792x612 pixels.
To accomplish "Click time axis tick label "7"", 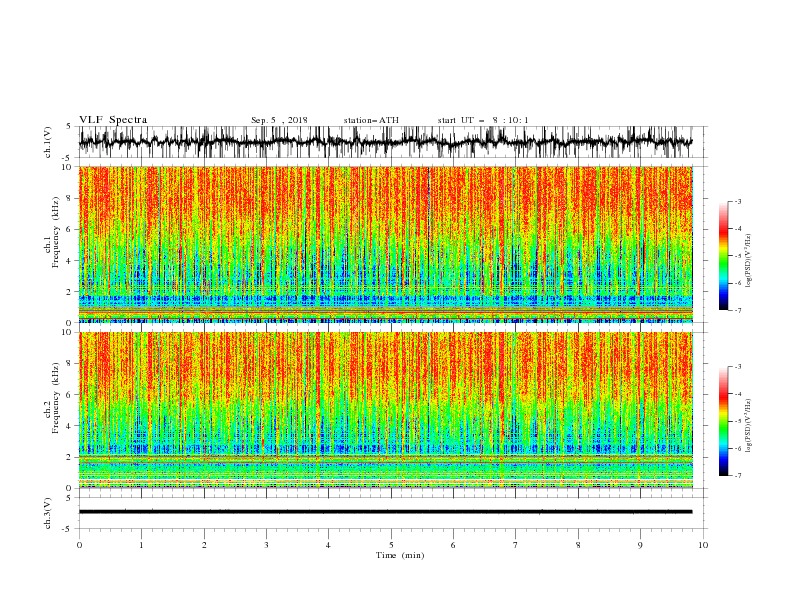I will [x=516, y=545].
